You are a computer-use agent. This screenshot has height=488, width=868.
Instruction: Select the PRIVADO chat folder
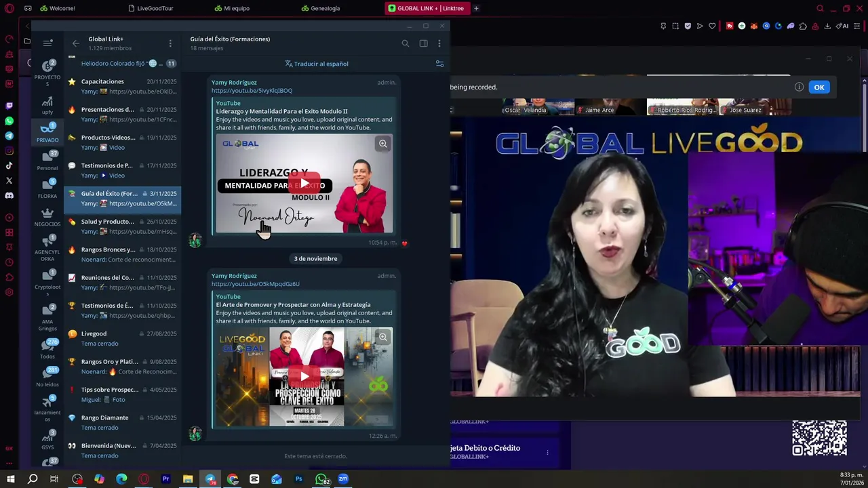click(x=47, y=133)
